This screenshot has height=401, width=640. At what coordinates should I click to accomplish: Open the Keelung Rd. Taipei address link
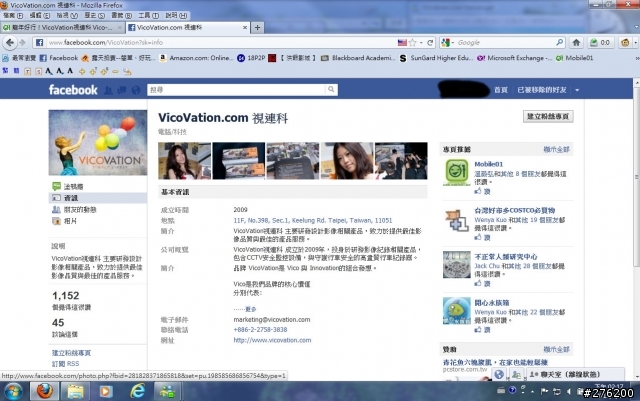313,221
